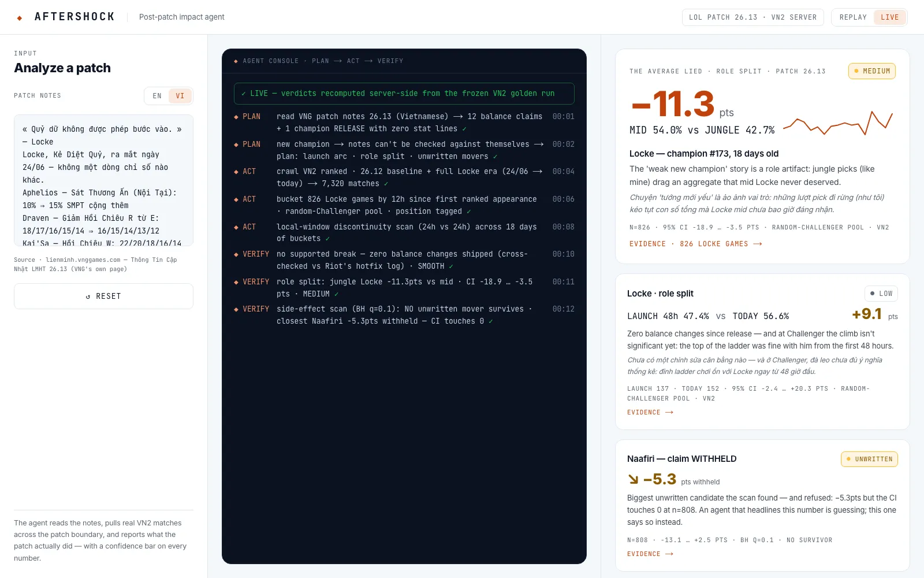The width and height of the screenshot is (924, 578).
Task: Click the MEDIUM confidence badge
Action: [872, 71]
